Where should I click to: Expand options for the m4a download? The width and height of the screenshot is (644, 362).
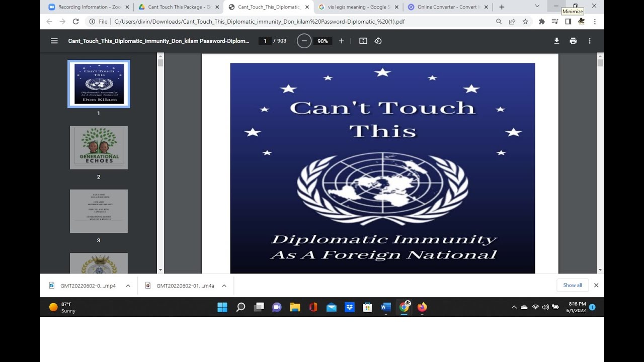224,286
